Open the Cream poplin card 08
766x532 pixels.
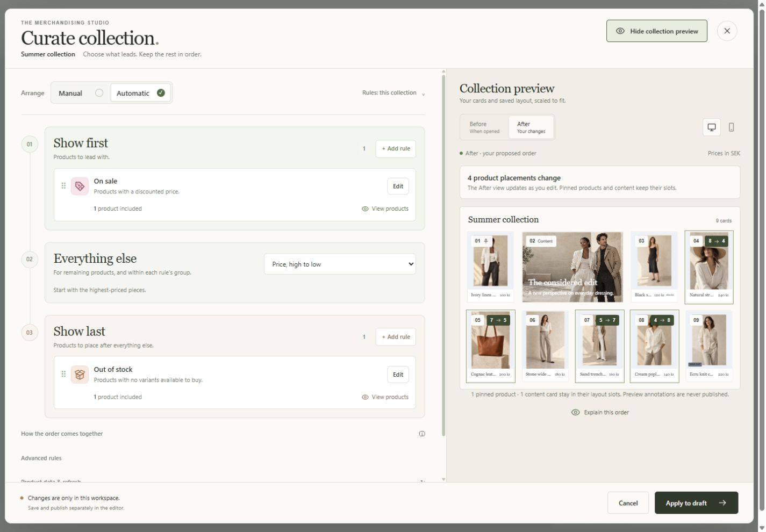point(654,346)
